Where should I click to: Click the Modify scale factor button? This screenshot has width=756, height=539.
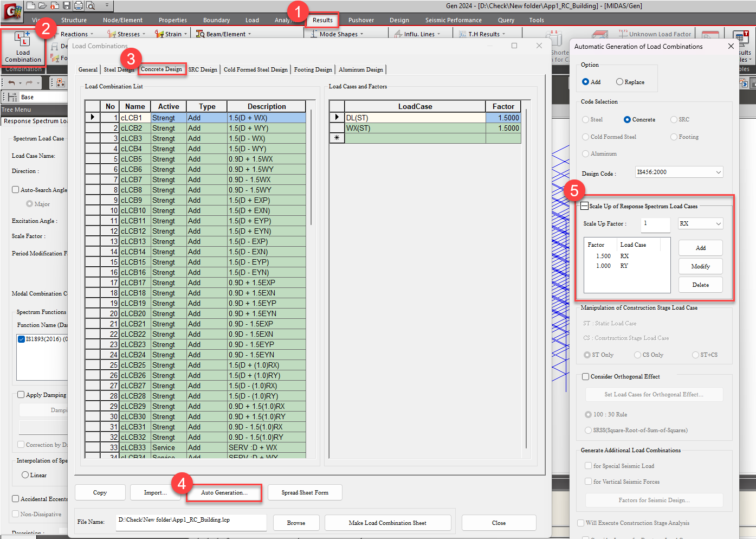click(x=701, y=266)
